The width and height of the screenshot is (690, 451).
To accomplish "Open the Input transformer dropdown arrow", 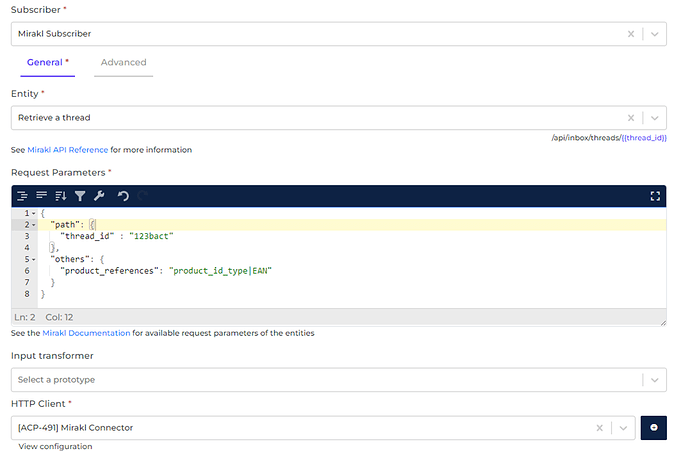I will pyautogui.click(x=654, y=380).
